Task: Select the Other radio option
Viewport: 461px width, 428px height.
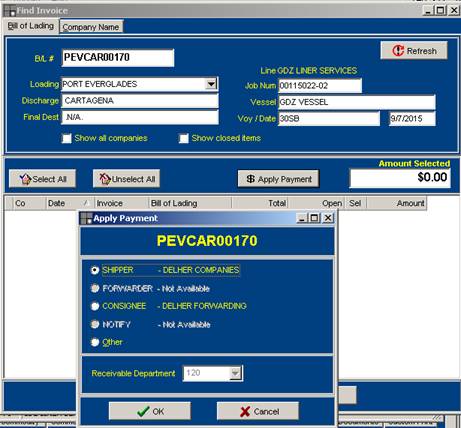Action: [95, 342]
